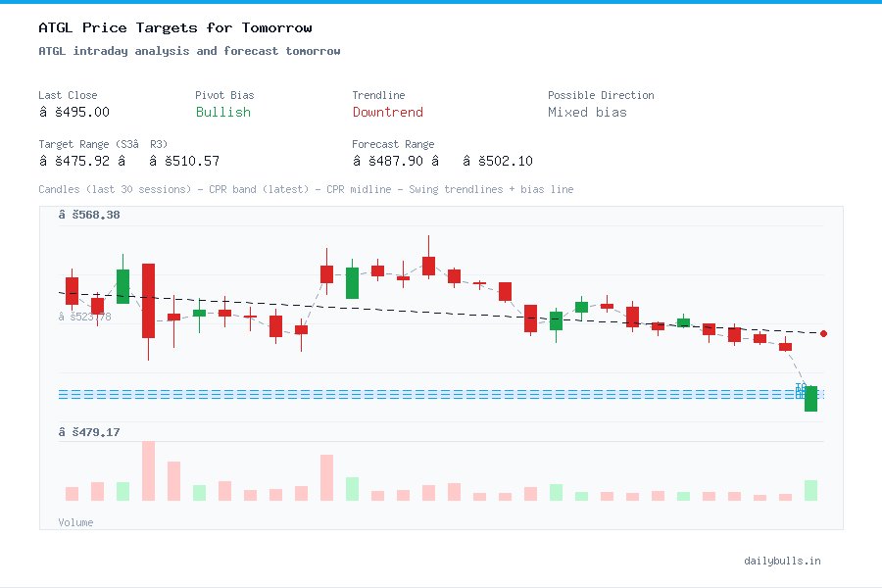Click the Volume axis label

click(x=75, y=522)
